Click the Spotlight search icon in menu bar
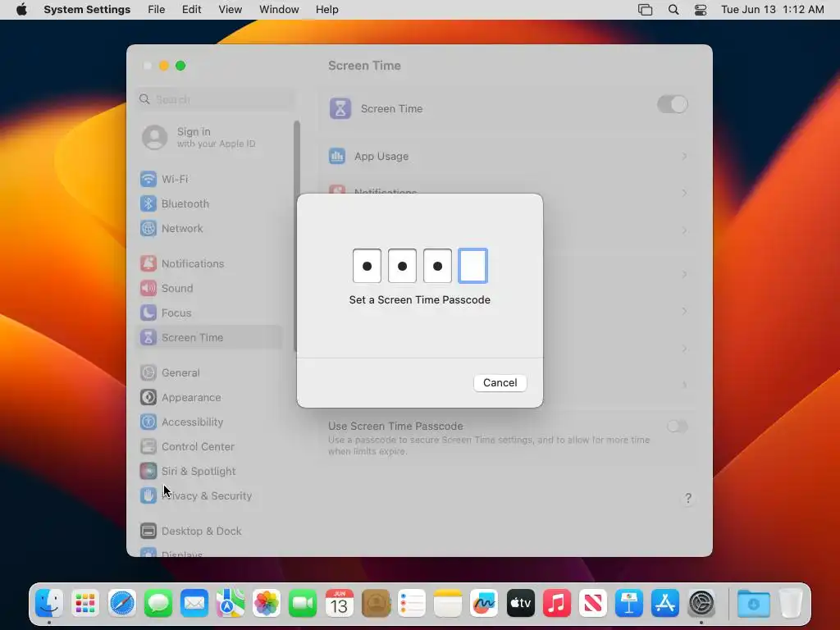The width and height of the screenshot is (840, 630). pos(673,10)
